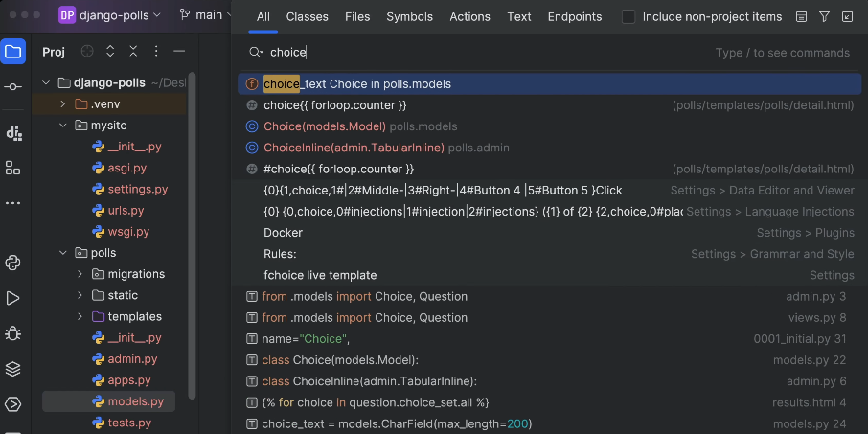
Task: Click the magnifier search history icon
Action: (256, 52)
